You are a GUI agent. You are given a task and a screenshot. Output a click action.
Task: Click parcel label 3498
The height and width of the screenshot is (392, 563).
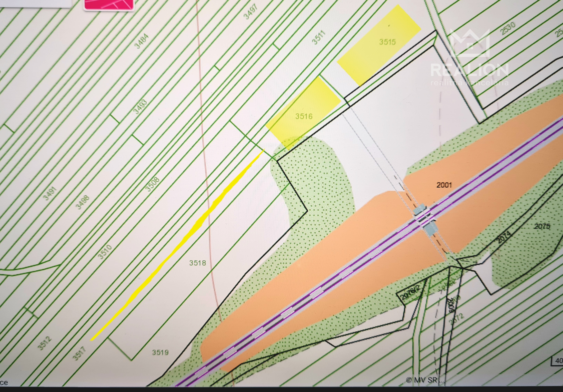[82, 202]
